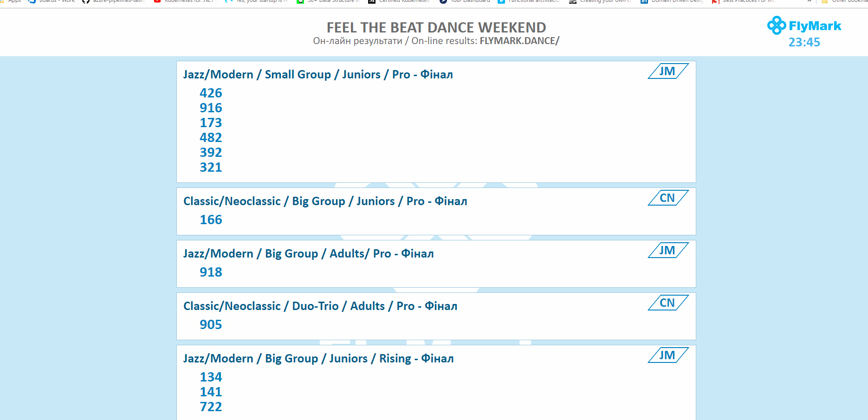This screenshot has width=868, height=420.
Task: Click CN badge for Big Group Juniors Pro
Action: 667,198
